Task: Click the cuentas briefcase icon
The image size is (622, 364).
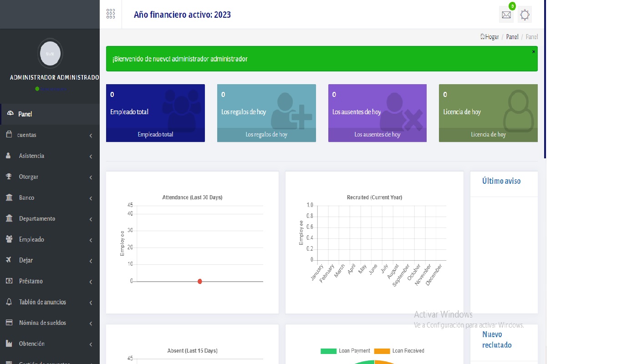Action: 9,135
